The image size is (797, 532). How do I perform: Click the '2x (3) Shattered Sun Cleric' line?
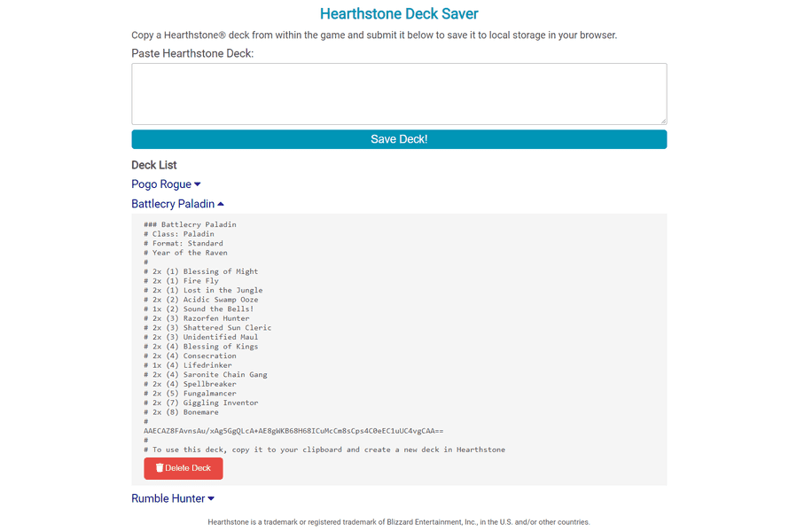click(x=207, y=328)
